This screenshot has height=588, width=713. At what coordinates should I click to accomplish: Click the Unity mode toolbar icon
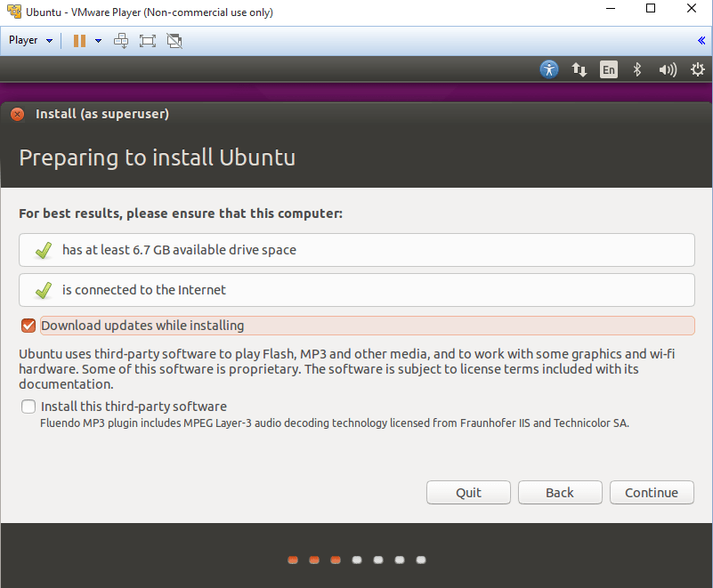tap(174, 40)
